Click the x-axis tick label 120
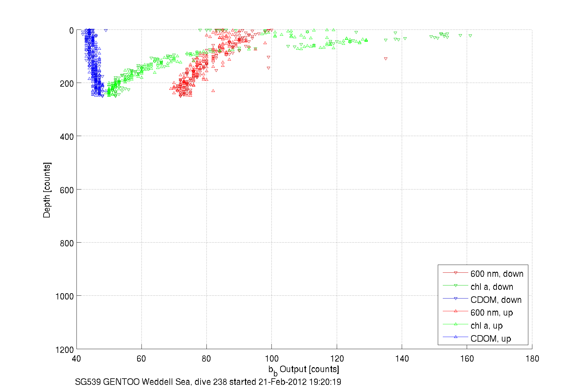This screenshot has height=392, width=588. 337,359
